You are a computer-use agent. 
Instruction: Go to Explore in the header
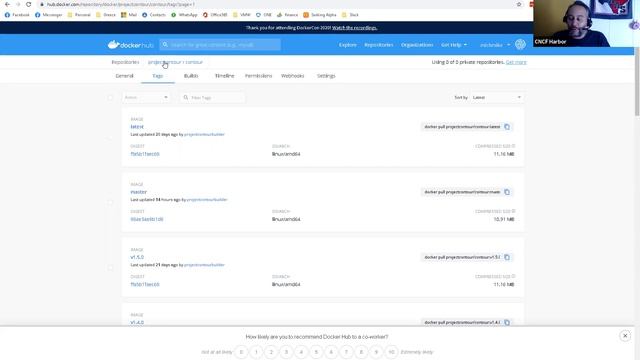[x=348, y=45]
